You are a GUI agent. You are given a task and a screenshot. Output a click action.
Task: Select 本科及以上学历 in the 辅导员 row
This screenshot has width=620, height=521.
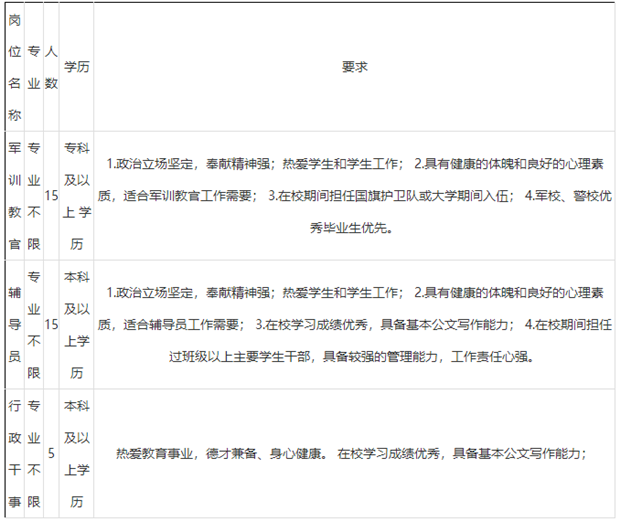[76, 324]
